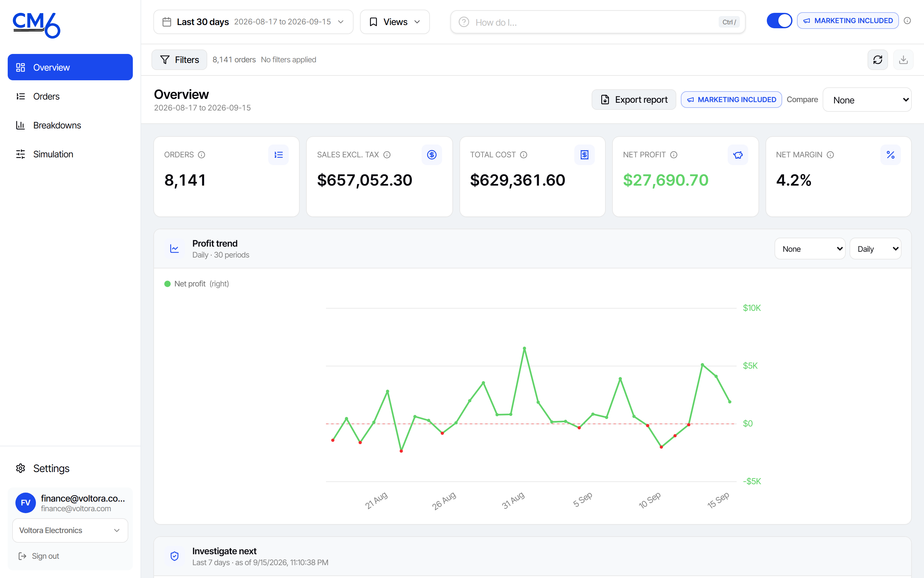Click the info icon beside Marketing Included toggle
The image size is (924, 578).
tap(907, 21)
